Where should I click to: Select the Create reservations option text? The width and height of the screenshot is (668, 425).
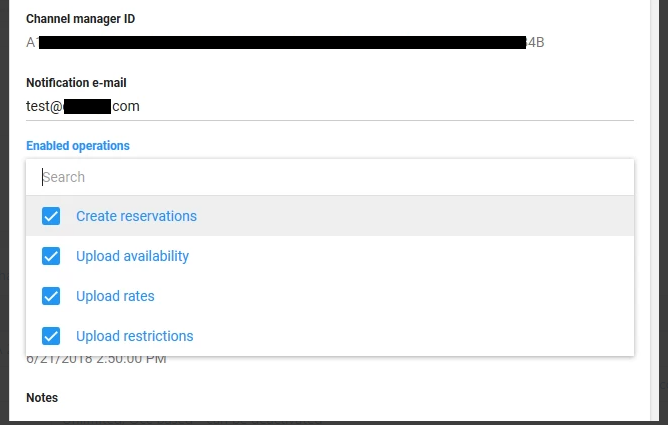pos(136,216)
